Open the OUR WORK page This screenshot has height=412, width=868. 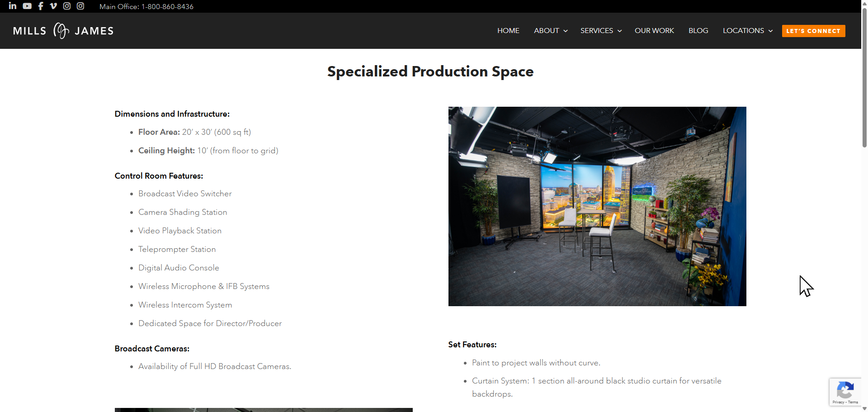point(654,31)
